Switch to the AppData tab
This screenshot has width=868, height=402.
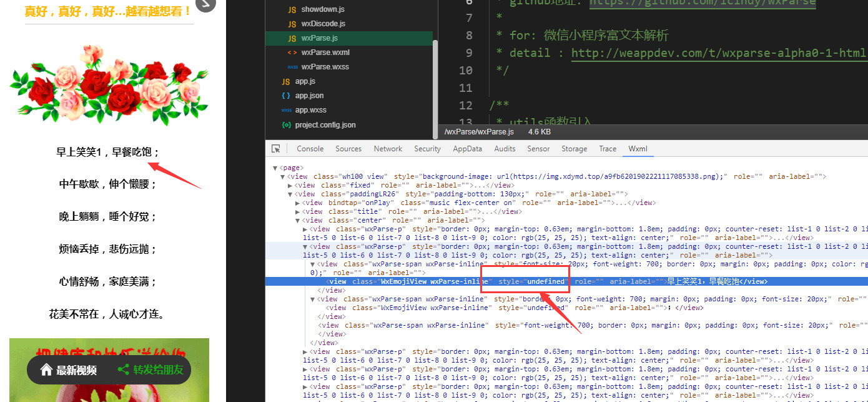467,149
